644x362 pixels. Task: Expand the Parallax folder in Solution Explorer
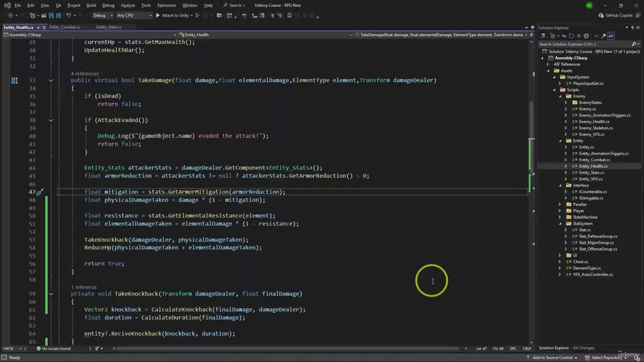[x=560, y=205]
